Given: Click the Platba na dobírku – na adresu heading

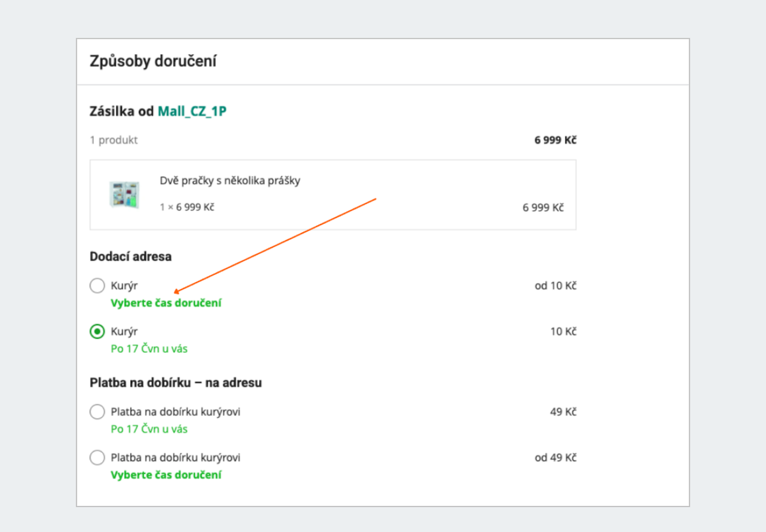Looking at the screenshot, I should coord(176,383).
